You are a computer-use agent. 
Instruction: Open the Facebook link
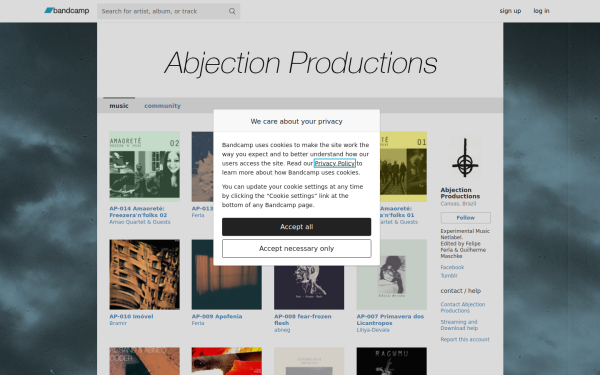tap(452, 267)
